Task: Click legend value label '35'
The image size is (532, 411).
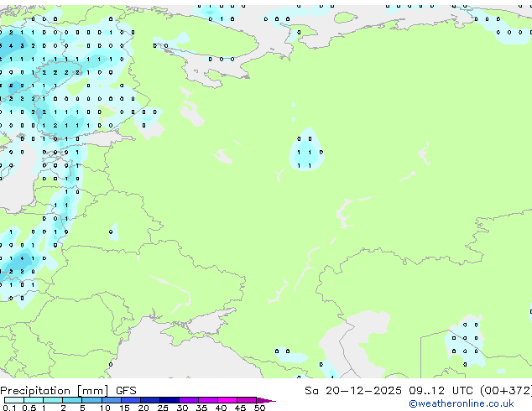Action: (201, 408)
